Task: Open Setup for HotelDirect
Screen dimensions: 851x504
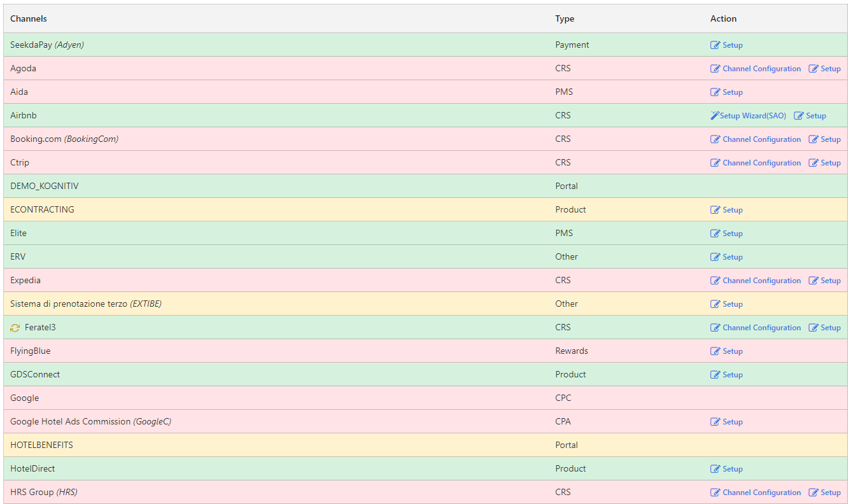Action: pyautogui.click(x=732, y=469)
